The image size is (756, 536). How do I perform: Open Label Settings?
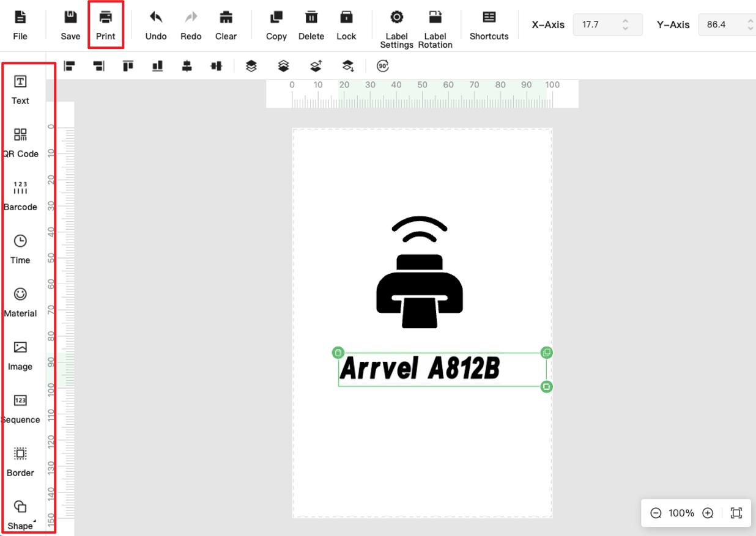point(397,29)
